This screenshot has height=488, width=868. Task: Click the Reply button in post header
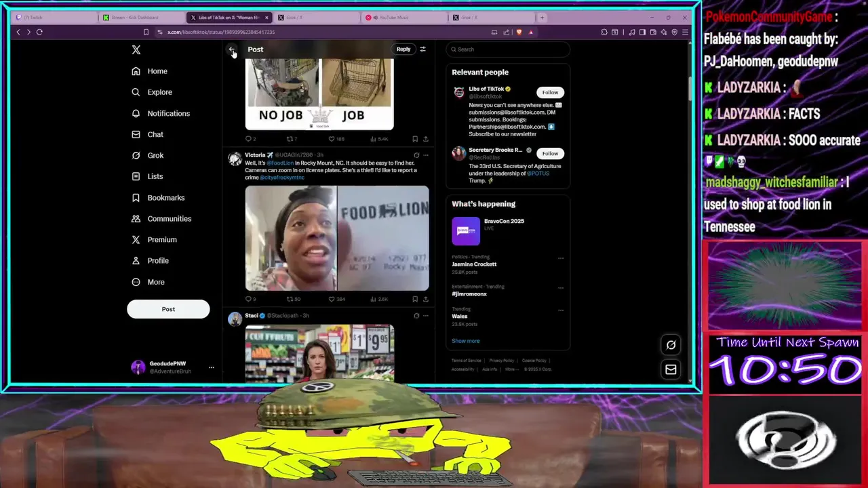[403, 49]
